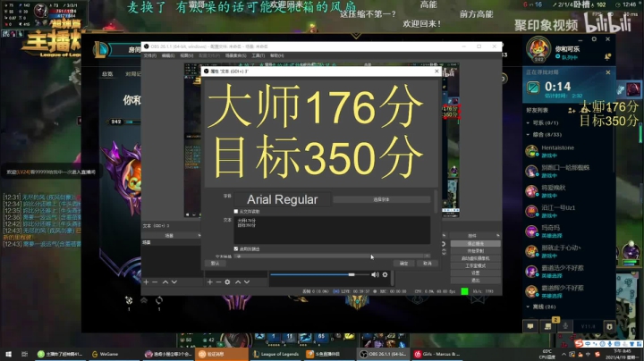Viewport: 644px width, 361px height.
Task: Open Windows Start menu
Action: pos(9,354)
